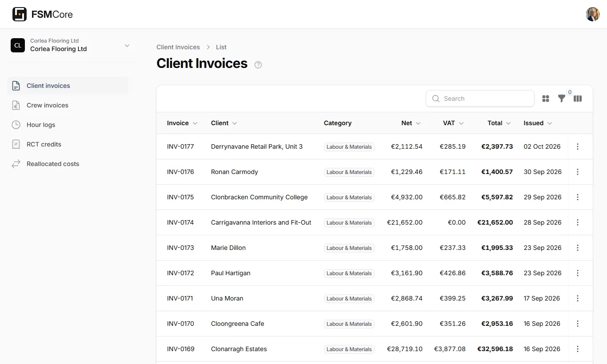The image size is (607, 364).
Task: Sort by the VAT column
Action: coord(453,123)
